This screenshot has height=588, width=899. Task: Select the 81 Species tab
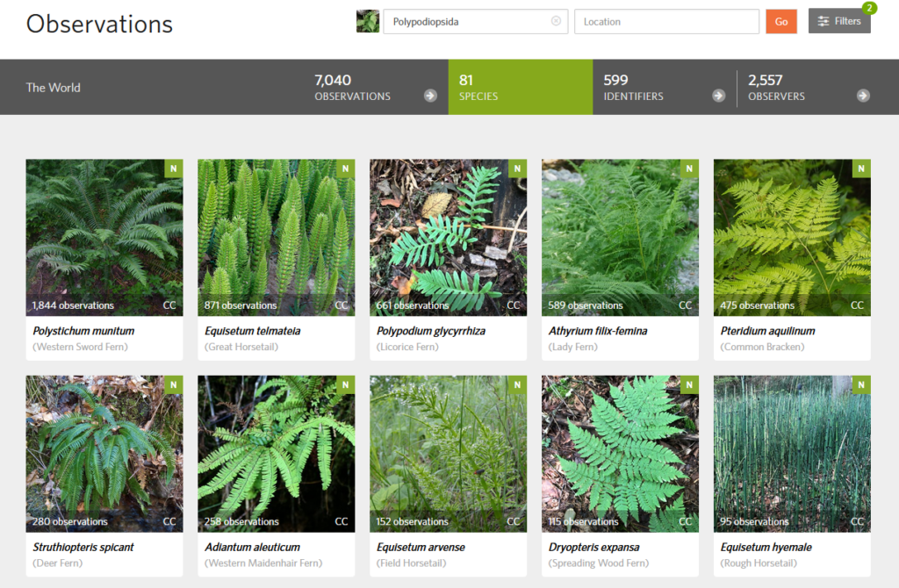coord(521,87)
